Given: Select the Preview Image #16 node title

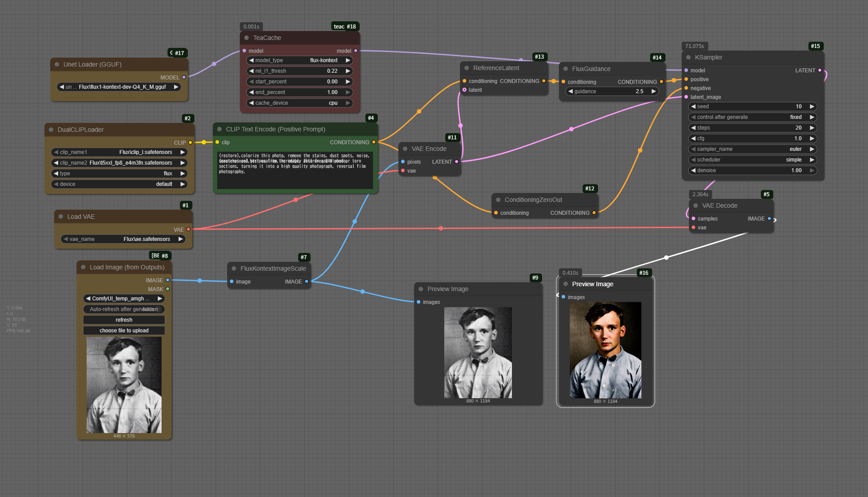Looking at the screenshot, I should click(593, 284).
